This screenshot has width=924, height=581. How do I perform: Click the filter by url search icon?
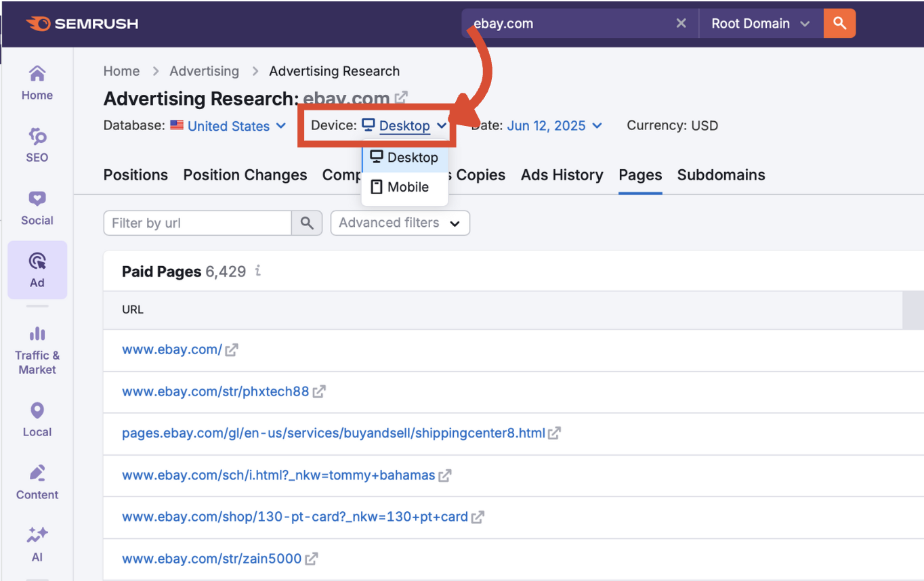tap(307, 223)
